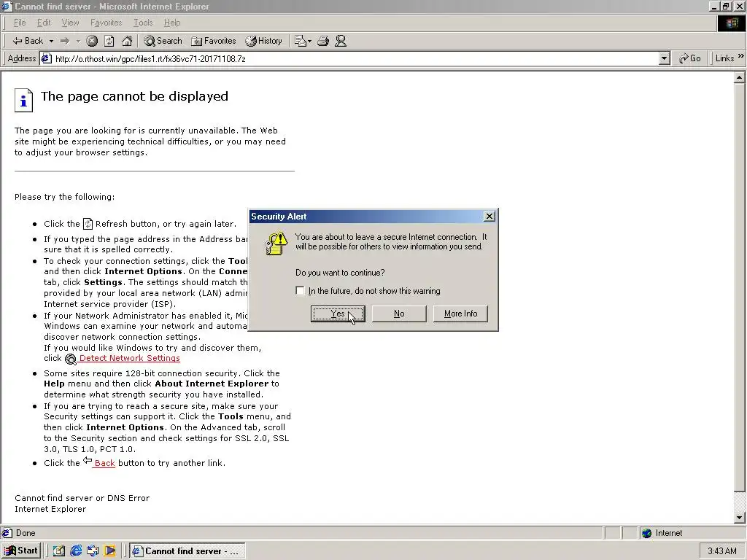747x560 pixels.
Task: Open the View menu
Action: (x=70, y=23)
